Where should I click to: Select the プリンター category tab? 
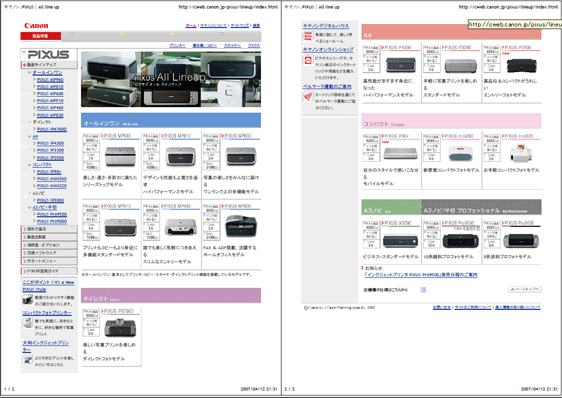point(177,46)
